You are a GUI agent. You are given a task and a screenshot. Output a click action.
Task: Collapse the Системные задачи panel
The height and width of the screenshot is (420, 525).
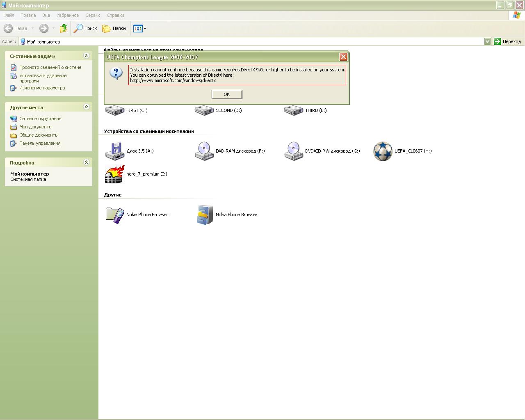pyautogui.click(x=86, y=56)
